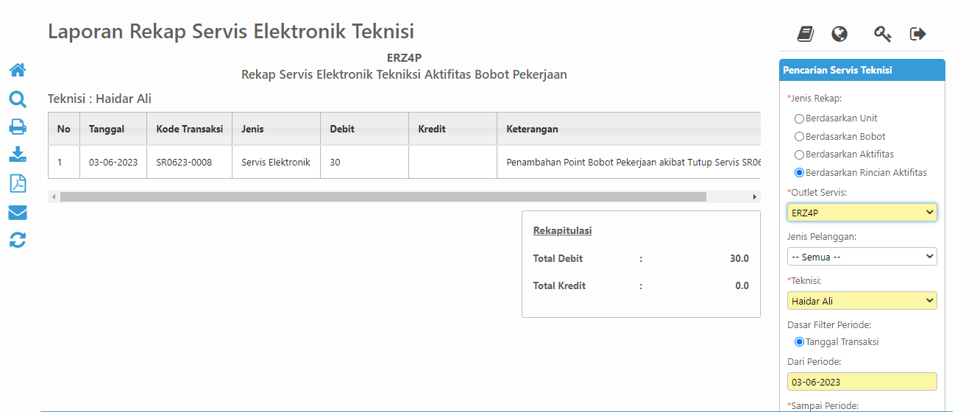The width and height of the screenshot is (980, 412).
Task: Go to the Home icon in sidebar
Action: point(18,70)
